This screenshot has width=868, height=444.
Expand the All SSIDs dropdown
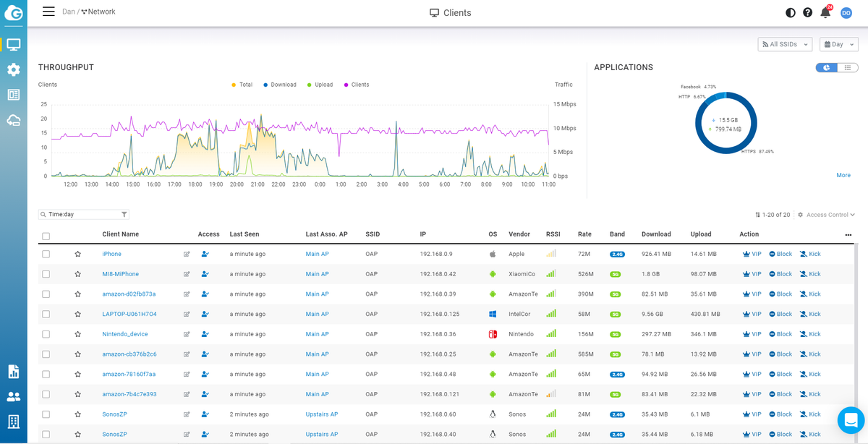(x=784, y=44)
